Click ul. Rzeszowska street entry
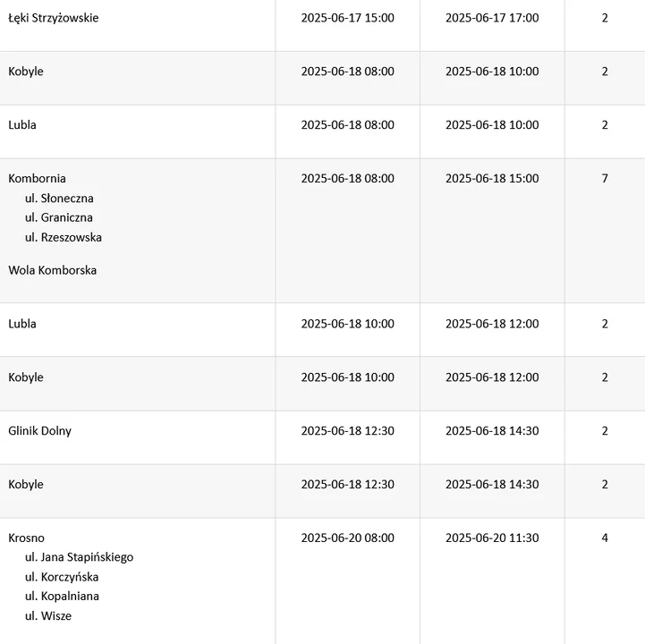645x644 pixels. pos(64,237)
